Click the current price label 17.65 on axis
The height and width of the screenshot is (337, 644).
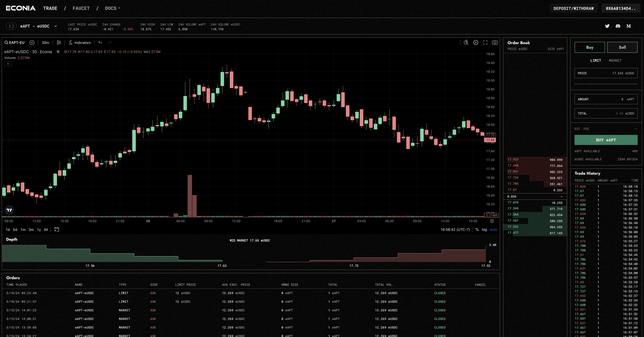[490, 140]
